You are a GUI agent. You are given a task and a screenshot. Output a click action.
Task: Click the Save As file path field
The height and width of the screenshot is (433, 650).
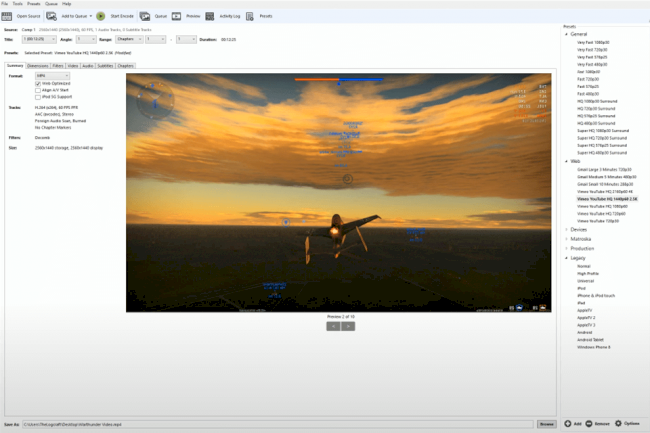277,424
